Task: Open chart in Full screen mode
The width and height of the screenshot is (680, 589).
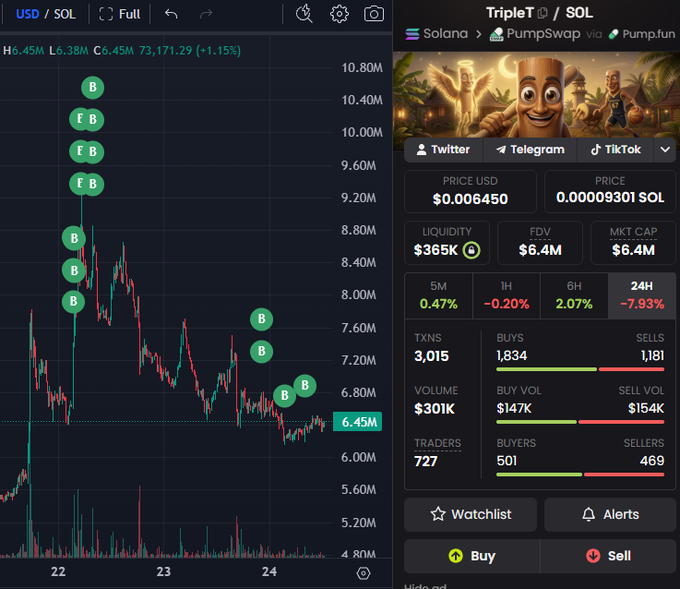Action: tap(120, 14)
